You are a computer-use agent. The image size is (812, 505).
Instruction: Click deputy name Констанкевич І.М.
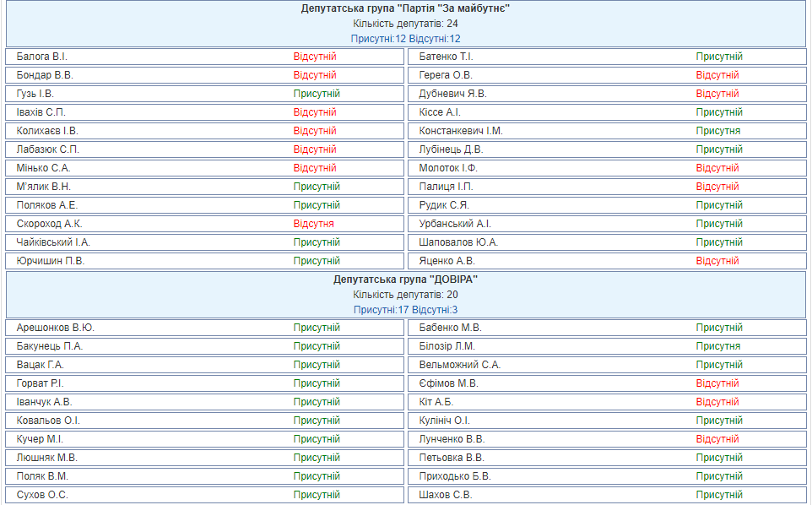point(461,131)
